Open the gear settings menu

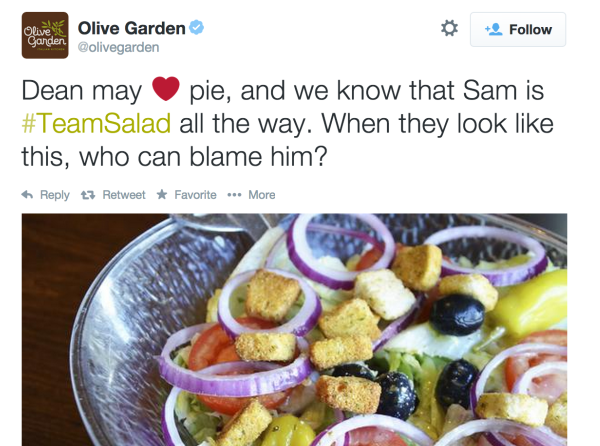tap(449, 29)
